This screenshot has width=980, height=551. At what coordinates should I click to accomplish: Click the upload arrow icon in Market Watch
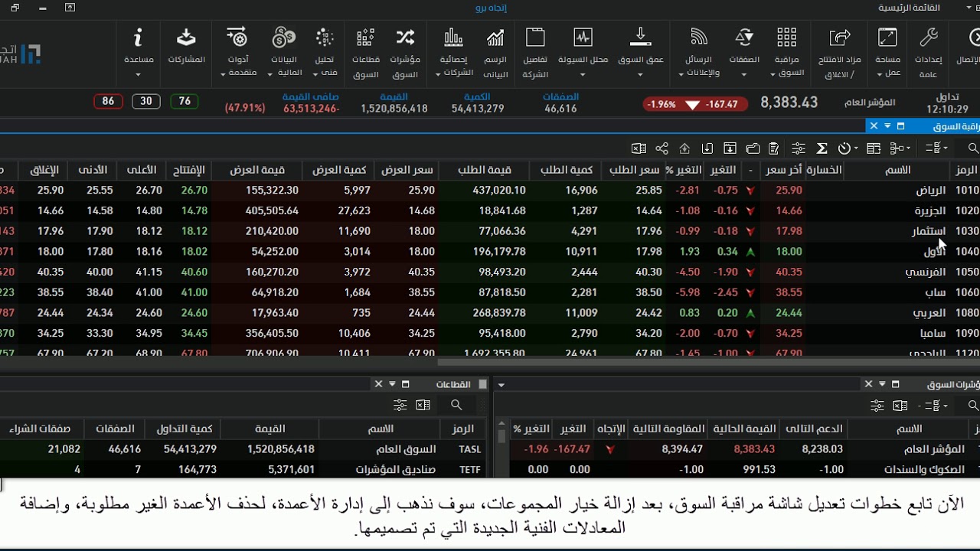point(684,148)
